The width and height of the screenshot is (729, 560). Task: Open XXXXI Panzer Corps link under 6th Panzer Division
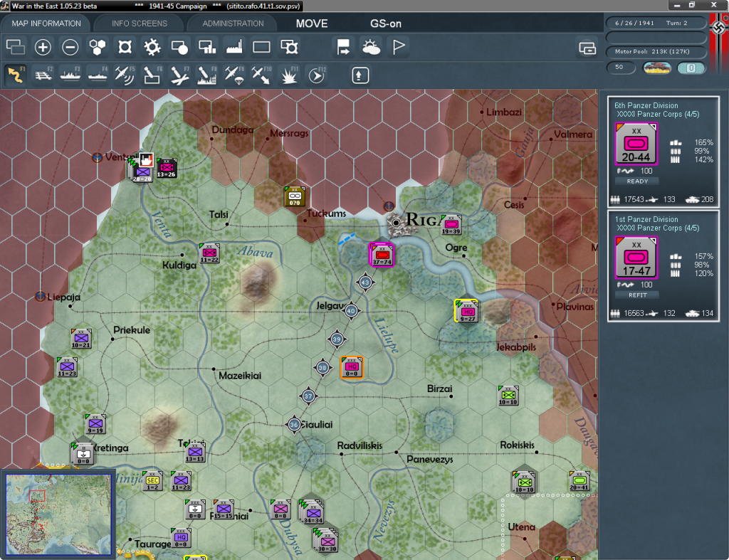657,115
